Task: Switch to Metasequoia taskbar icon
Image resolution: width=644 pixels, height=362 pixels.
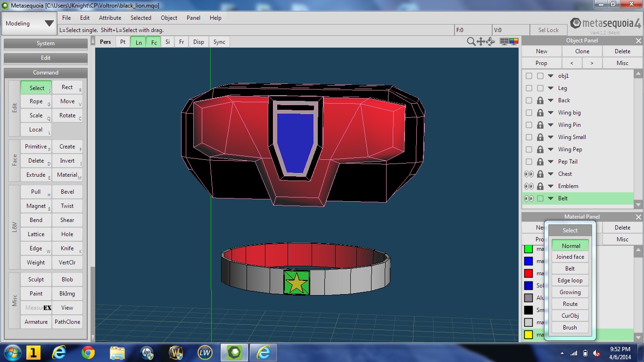Action: [x=234, y=352]
